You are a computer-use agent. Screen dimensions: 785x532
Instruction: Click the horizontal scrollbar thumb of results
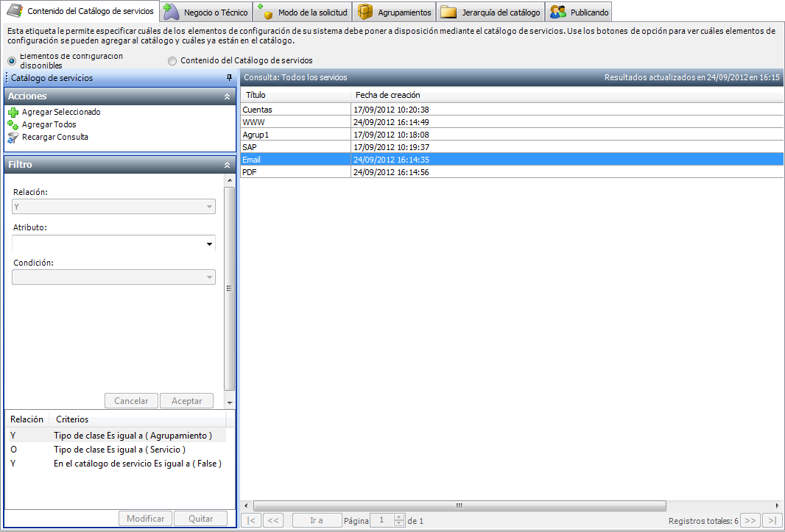[460, 506]
